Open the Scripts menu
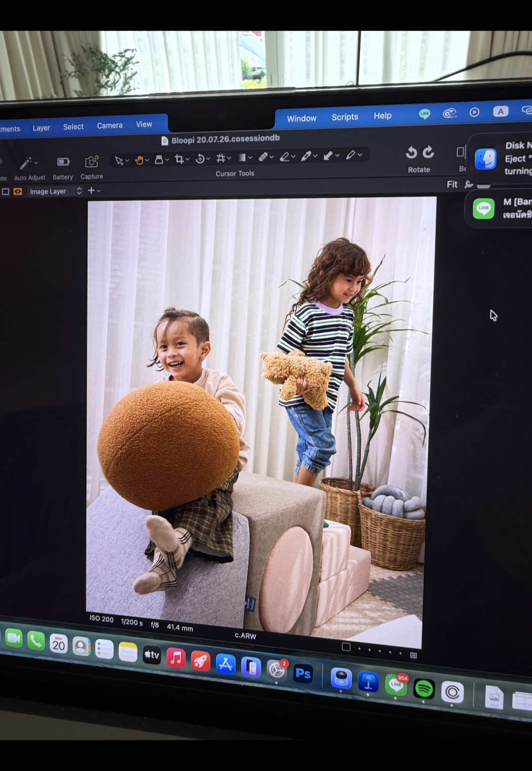 (345, 116)
